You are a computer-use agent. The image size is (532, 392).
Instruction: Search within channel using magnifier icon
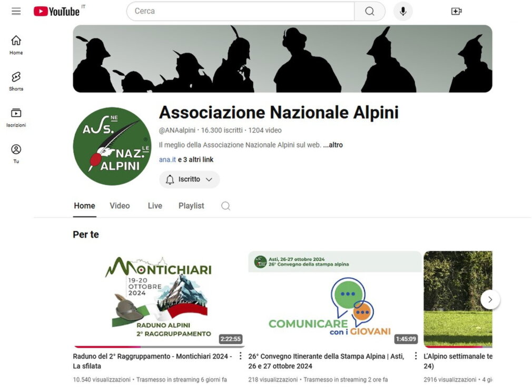click(x=225, y=206)
